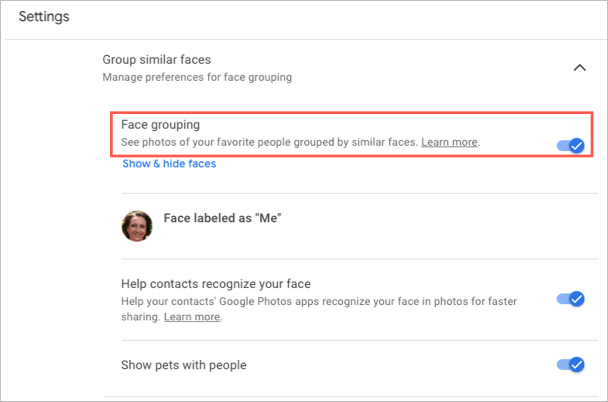Click the Settings page title

[x=50, y=17]
